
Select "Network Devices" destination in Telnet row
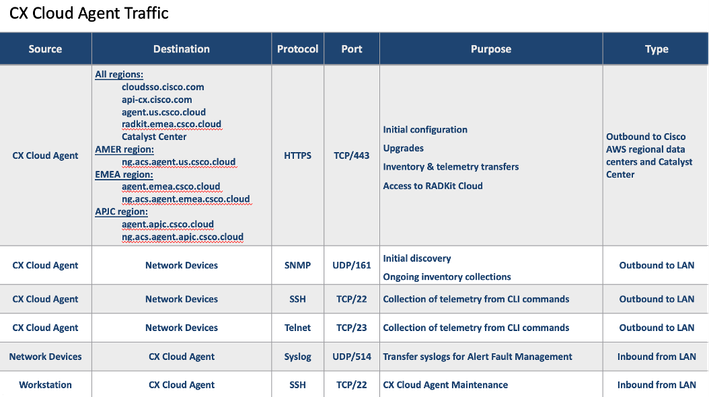click(181, 328)
